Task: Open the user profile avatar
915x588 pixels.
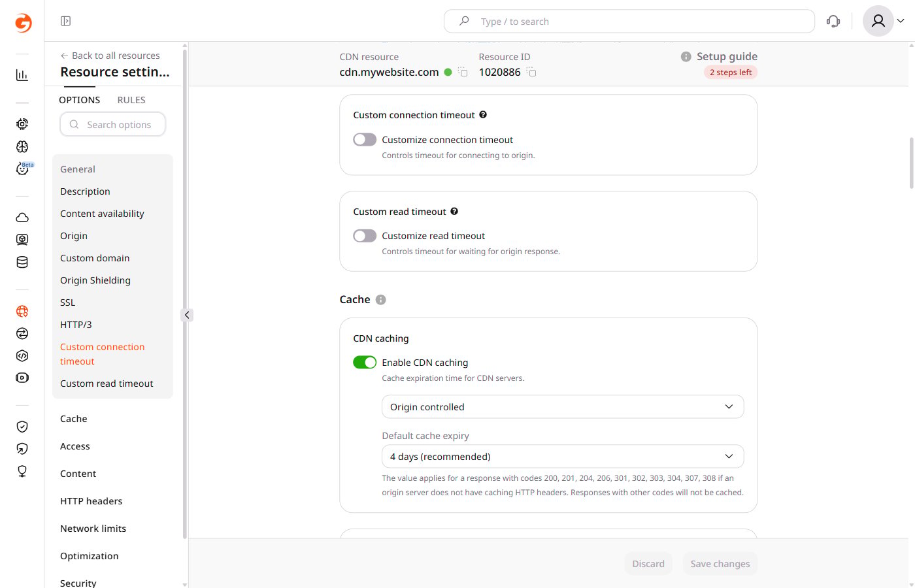Action: click(x=878, y=21)
